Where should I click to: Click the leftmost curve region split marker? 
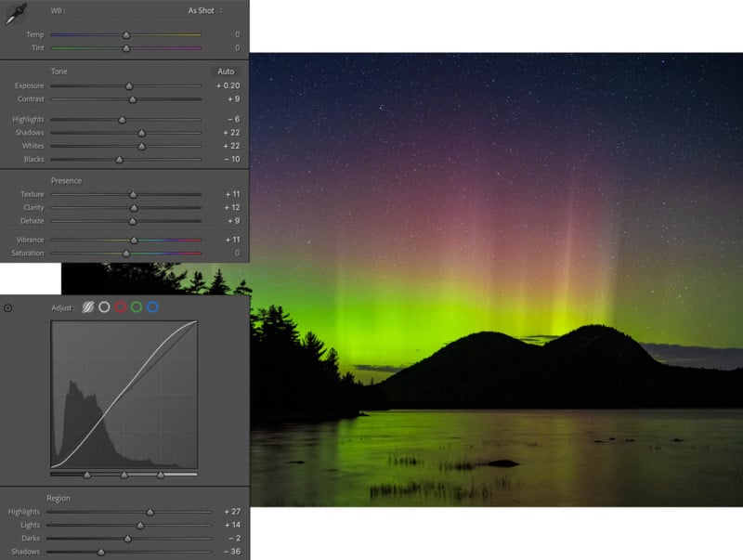point(87,475)
